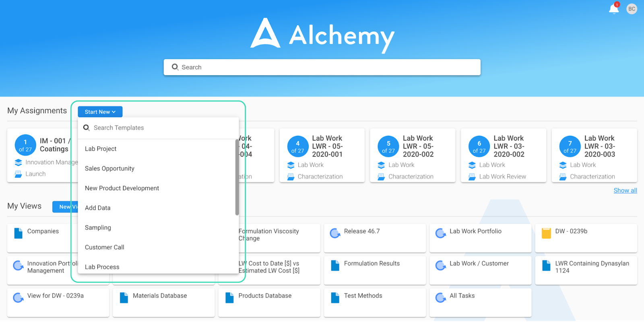Click the New View button

(65, 207)
